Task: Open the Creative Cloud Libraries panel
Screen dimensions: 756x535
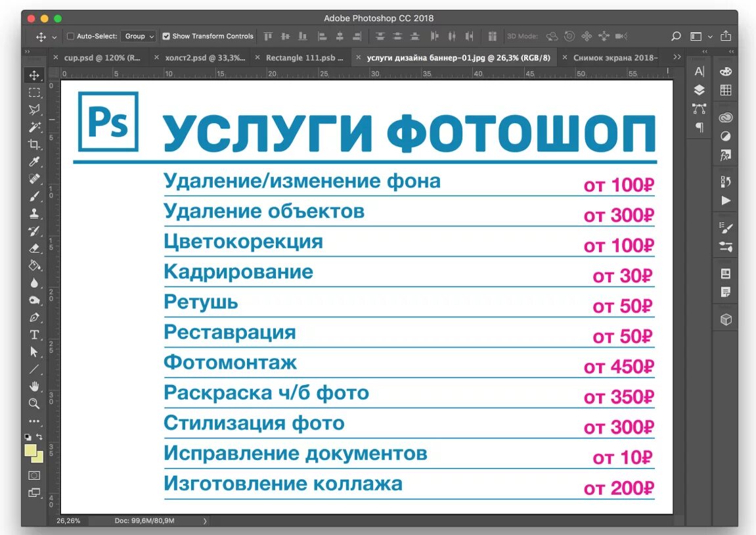Action: pos(726,118)
